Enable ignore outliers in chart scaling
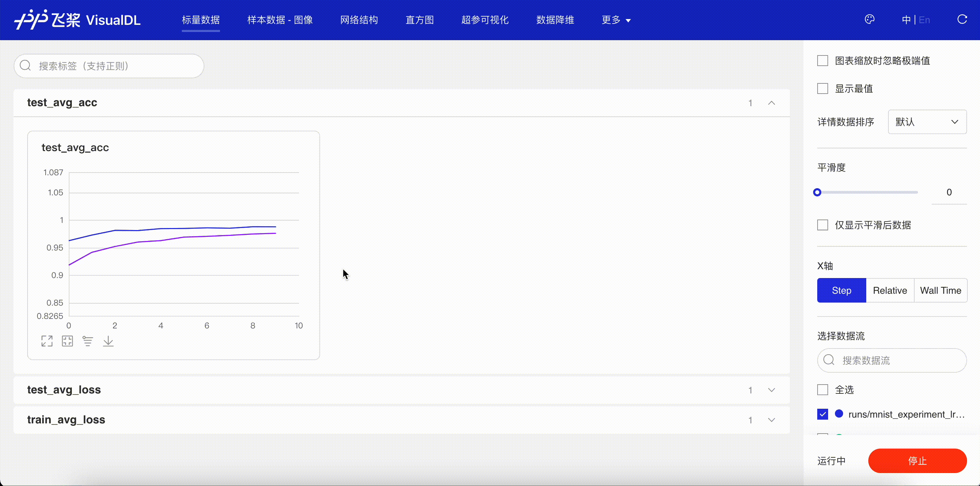This screenshot has width=980, height=486. point(822,61)
